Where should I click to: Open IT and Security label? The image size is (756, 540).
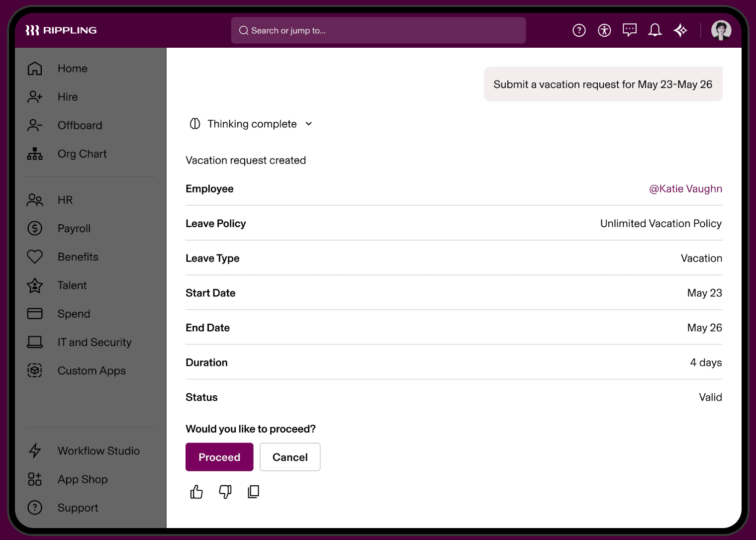(94, 342)
